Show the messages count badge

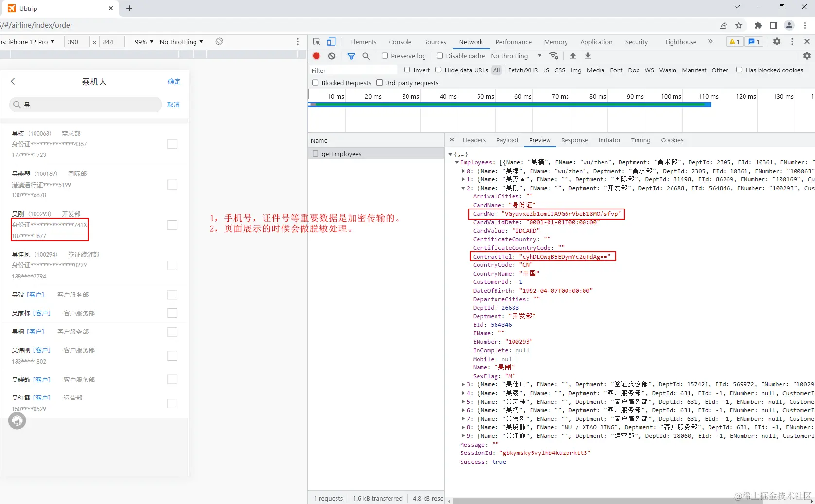[754, 42]
